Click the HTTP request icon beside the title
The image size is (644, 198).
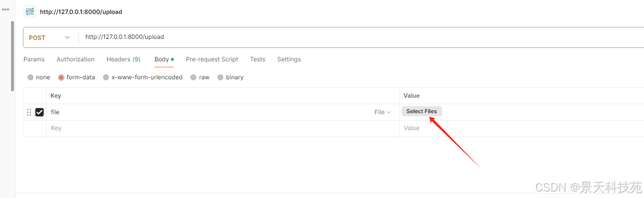click(30, 11)
